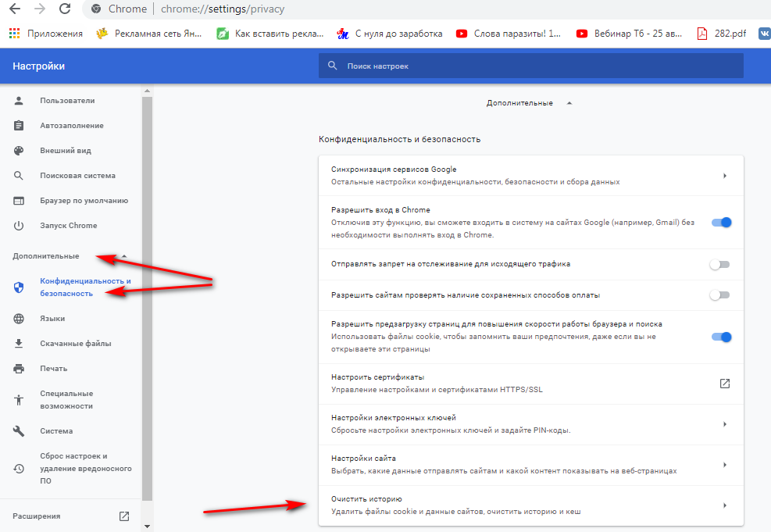The width and height of the screenshot is (771, 532).
Task: Expand Настройки сайта row arrow
Action: point(724,465)
